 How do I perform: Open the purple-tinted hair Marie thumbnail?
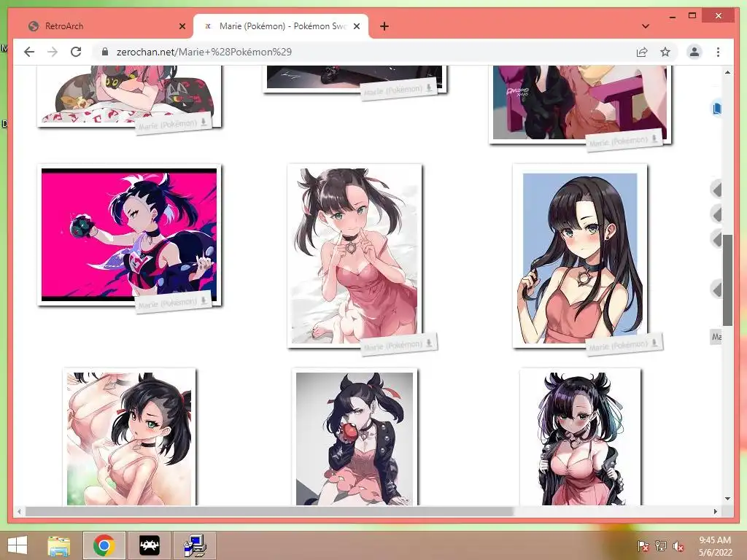pos(580,437)
